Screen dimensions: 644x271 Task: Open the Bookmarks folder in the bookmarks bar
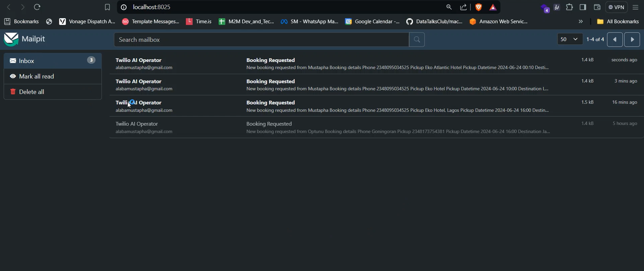click(21, 22)
